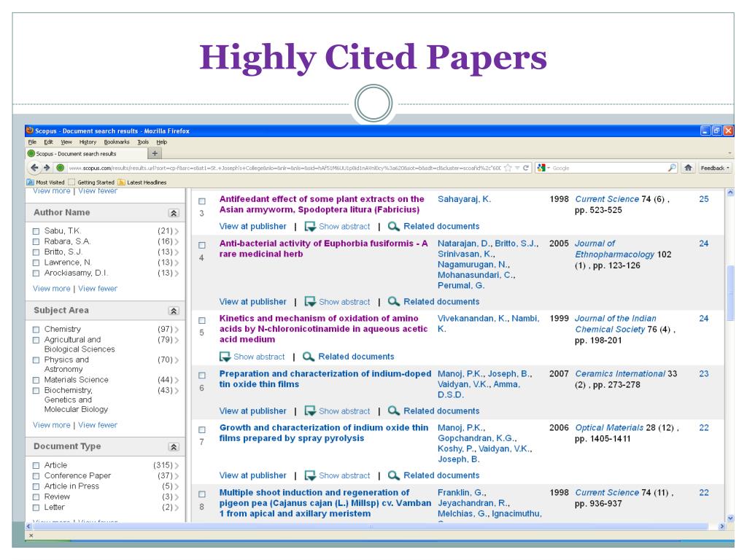Click the Firefox logo in title bar
The width and height of the screenshot is (747, 560).
pos(29,131)
